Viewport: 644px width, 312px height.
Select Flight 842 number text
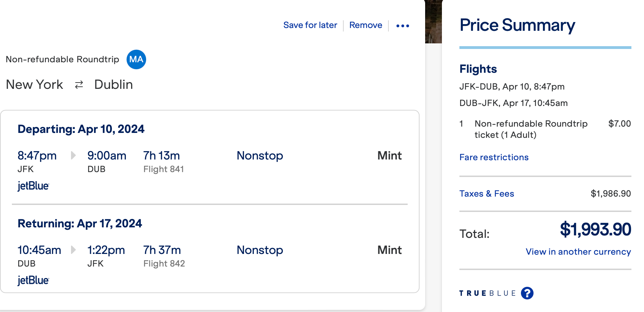point(164,264)
